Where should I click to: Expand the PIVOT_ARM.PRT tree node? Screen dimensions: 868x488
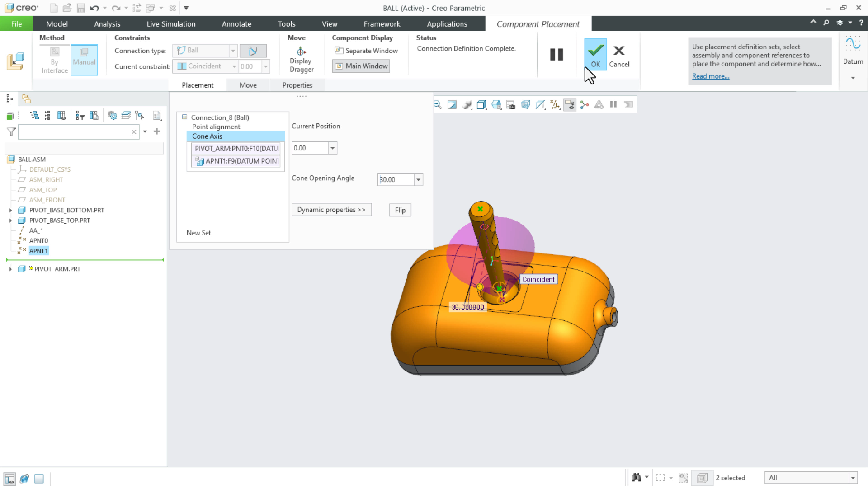[10, 269]
